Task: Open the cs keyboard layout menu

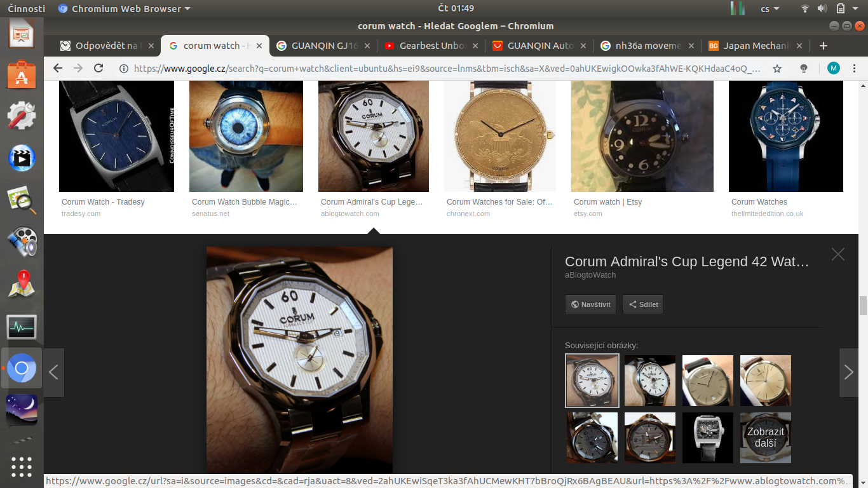Action: tap(770, 9)
